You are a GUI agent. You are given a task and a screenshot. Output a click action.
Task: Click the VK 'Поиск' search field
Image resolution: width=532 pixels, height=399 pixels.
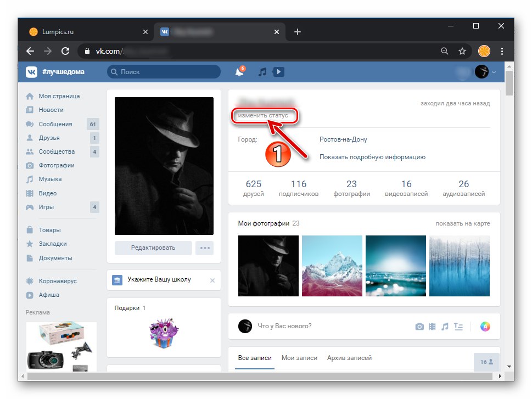point(164,72)
